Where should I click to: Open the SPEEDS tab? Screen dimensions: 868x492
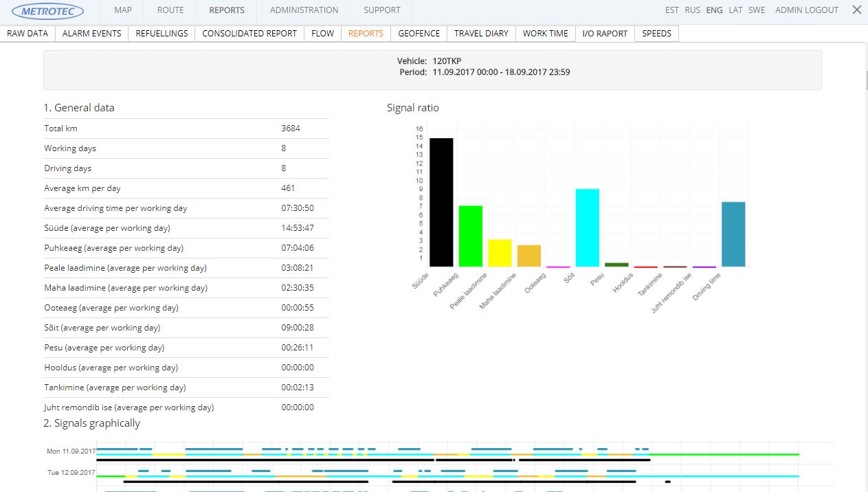(x=656, y=33)
